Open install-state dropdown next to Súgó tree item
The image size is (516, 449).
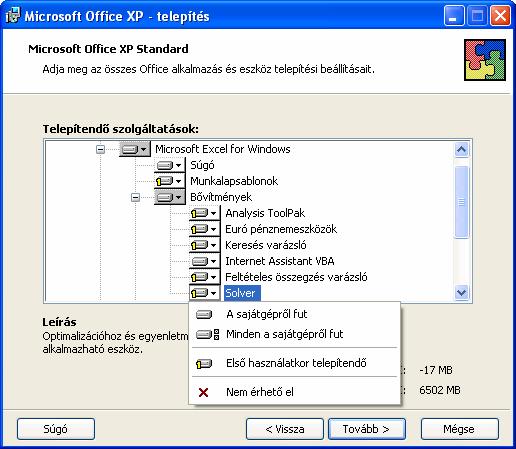(x=170, y=165)
